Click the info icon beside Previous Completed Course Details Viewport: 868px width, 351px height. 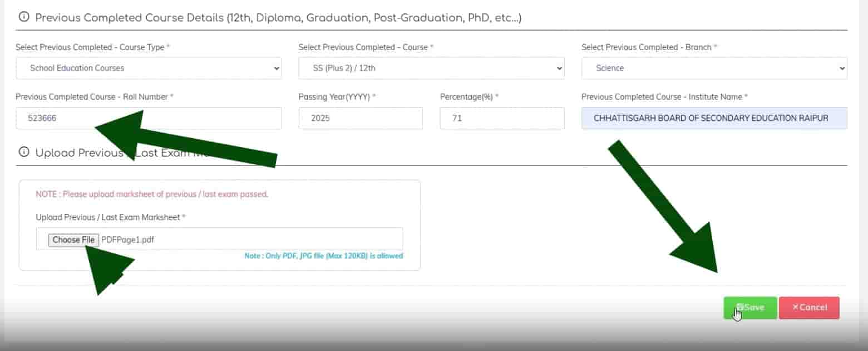coord(24,17)
